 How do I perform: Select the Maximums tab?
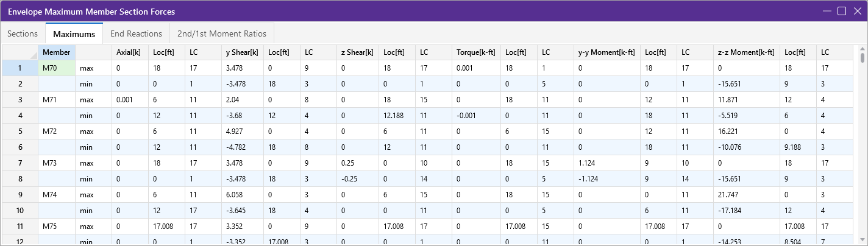74,33
